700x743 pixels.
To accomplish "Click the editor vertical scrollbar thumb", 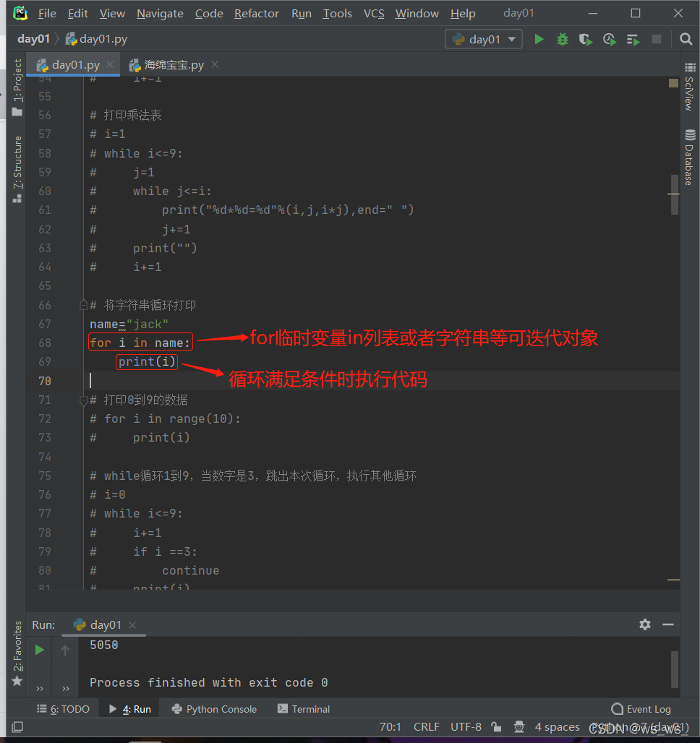I will (x=674, y=194).
